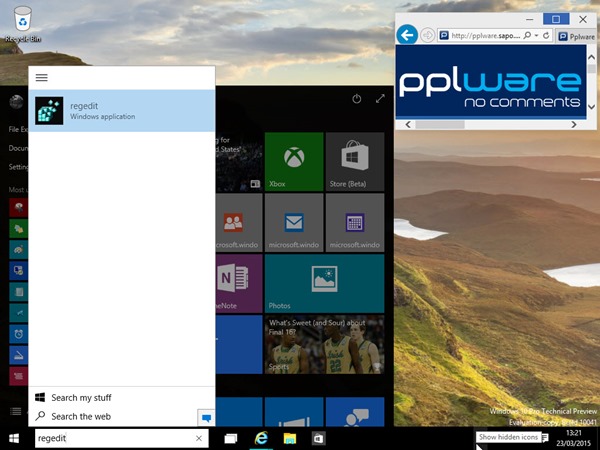Click the IE horizontal scroll left arrow
The height and width of the screenshot is (450, 600).
(408, 124)
